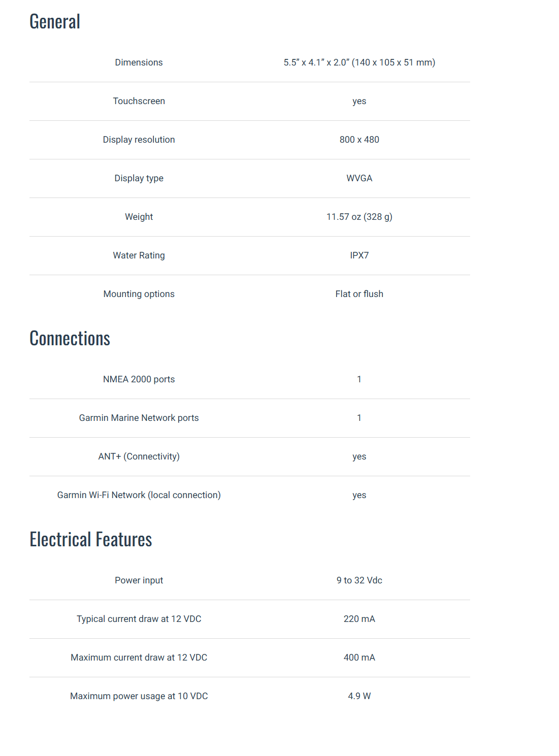The image size is (559, 756).
Task: Click the IPX7 water rating value
Action: point(359,255)
